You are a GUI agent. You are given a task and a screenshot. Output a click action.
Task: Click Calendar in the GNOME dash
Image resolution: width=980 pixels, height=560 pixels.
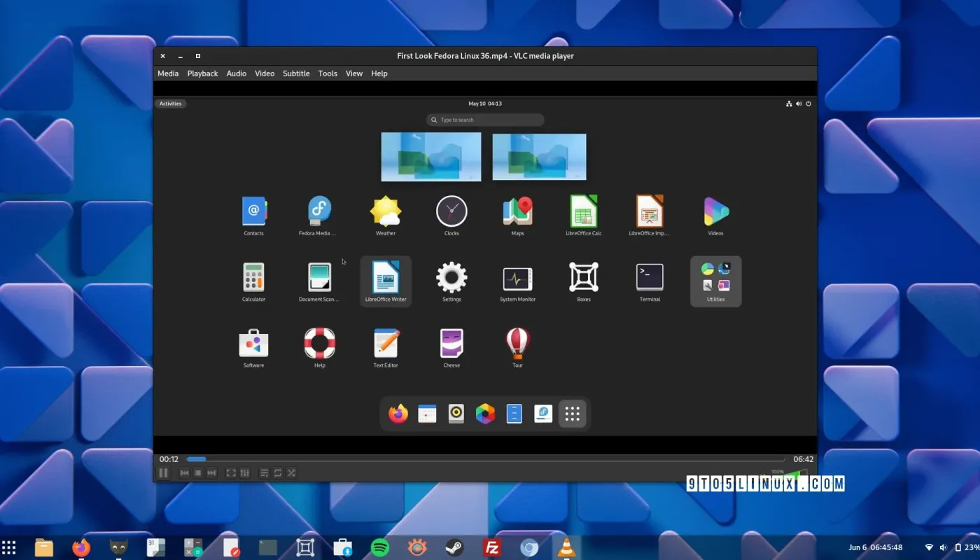click(x=427, y=414)
